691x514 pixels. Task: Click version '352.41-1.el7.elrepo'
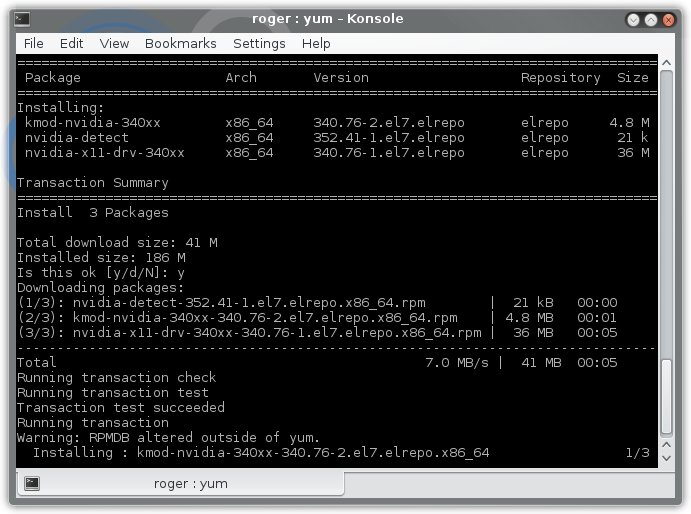389,138
